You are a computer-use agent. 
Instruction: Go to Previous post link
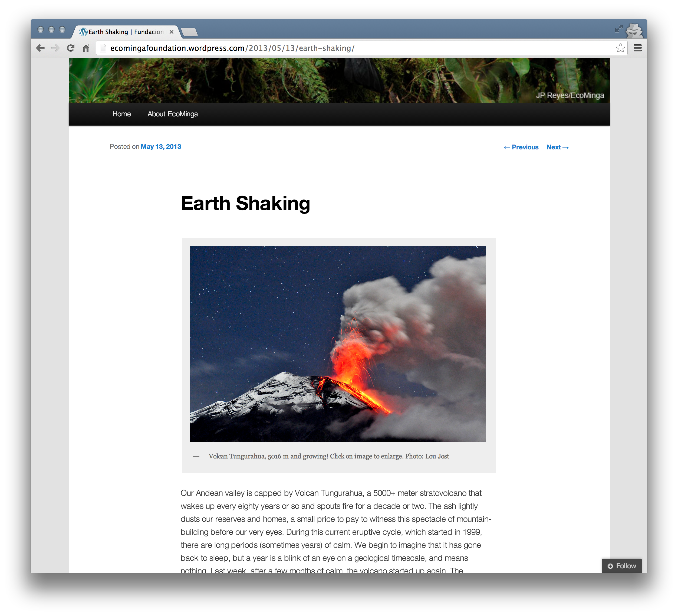(521, 147)
